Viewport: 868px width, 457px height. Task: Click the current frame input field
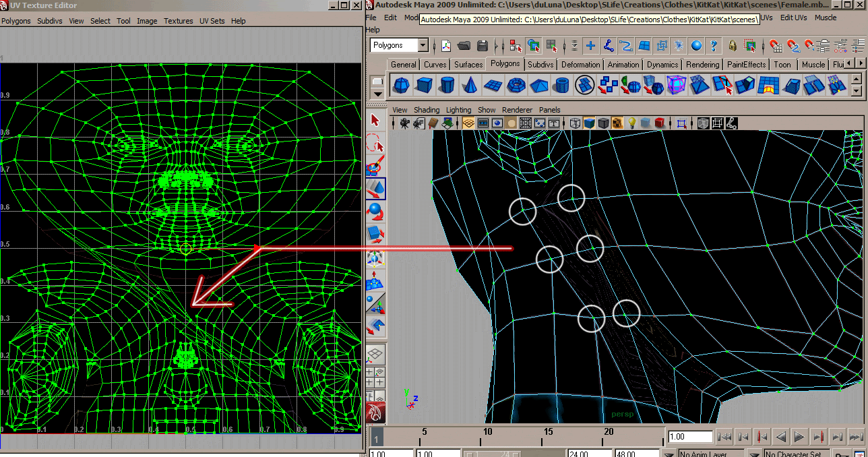tap(690, 437)
